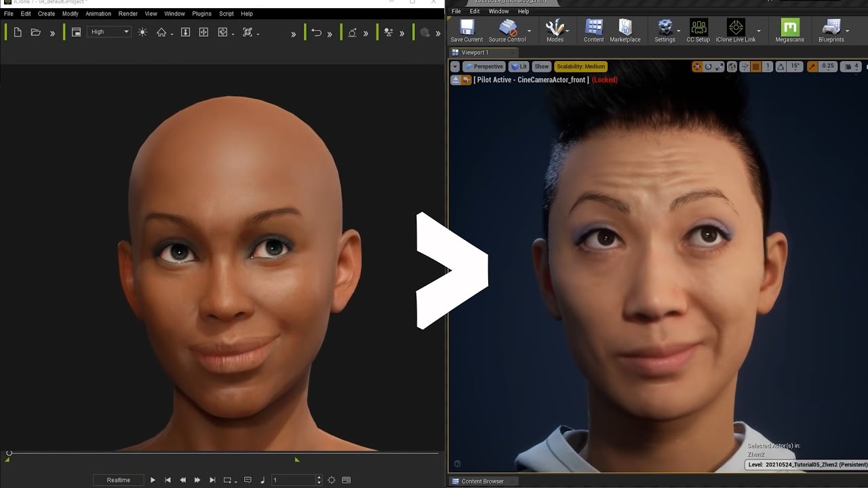The height and width of the screenshot is (488, 868).
Task: Open Unreal Settings icon
Action: click(665, 31)
